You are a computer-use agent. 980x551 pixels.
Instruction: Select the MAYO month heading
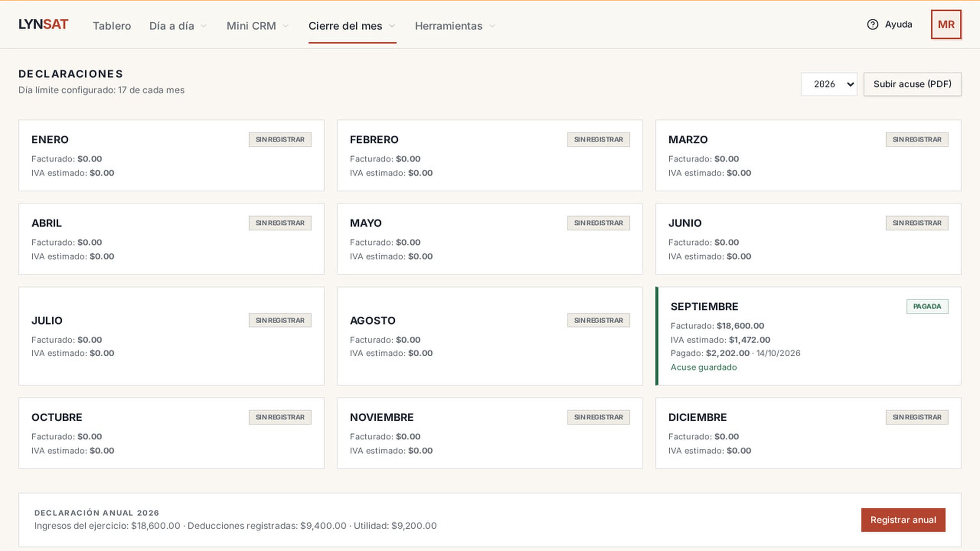(366, 223)
